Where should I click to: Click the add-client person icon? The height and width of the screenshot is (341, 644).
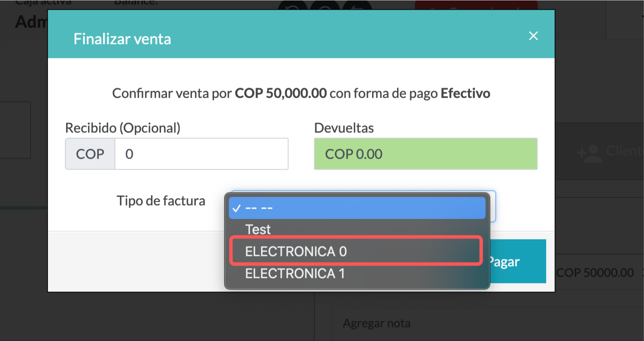click(x=589, y=154)
